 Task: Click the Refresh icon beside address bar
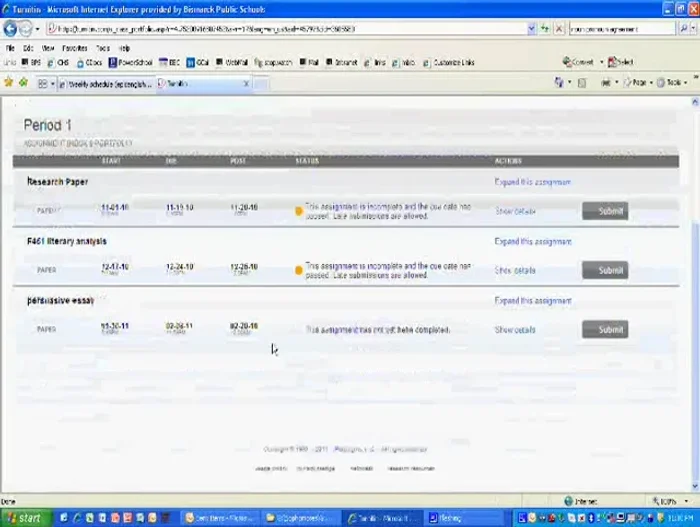tap(545, 29)
